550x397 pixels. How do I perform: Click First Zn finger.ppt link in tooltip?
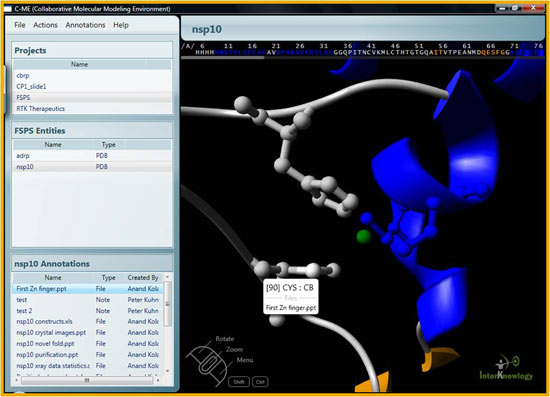pos(291,308)
